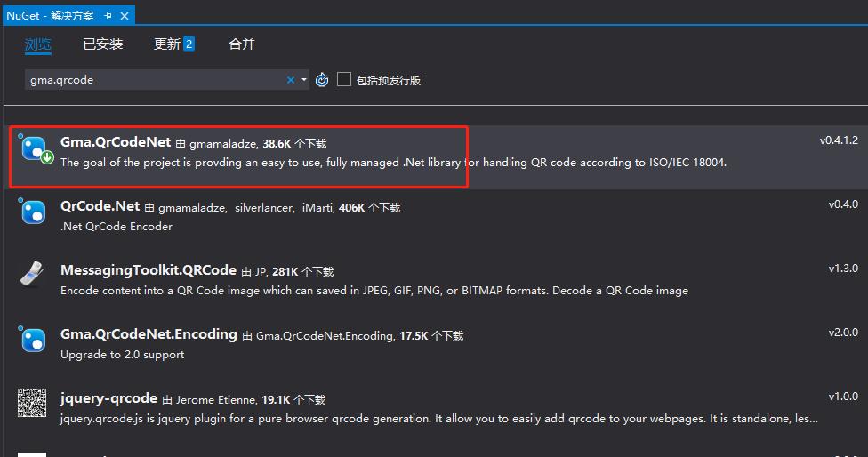Close the NuGet - 解决方案 tab
Screen dimensions: 868x457
pyautogui.click(x=125, y=16)
